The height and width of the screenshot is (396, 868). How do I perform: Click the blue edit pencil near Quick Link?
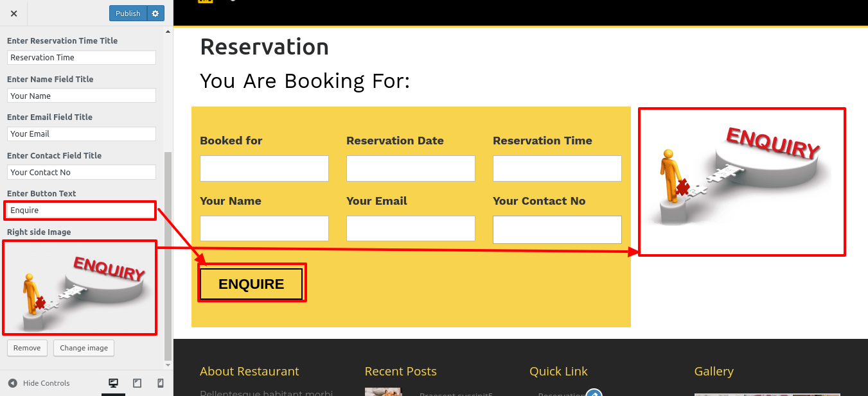pos(594,392)
